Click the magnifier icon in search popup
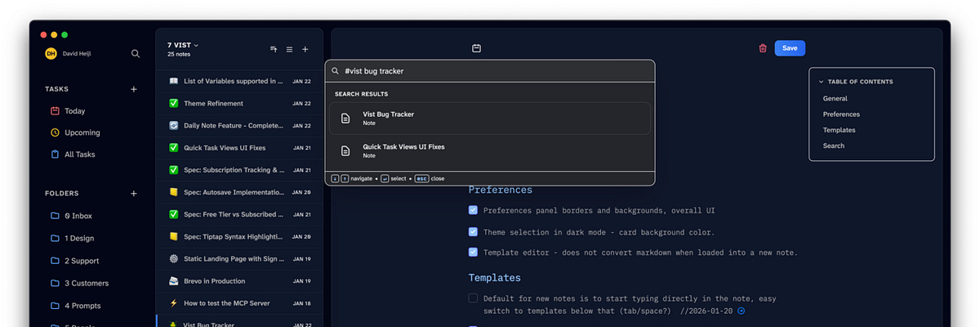The image size is (980, 327). 335,71
